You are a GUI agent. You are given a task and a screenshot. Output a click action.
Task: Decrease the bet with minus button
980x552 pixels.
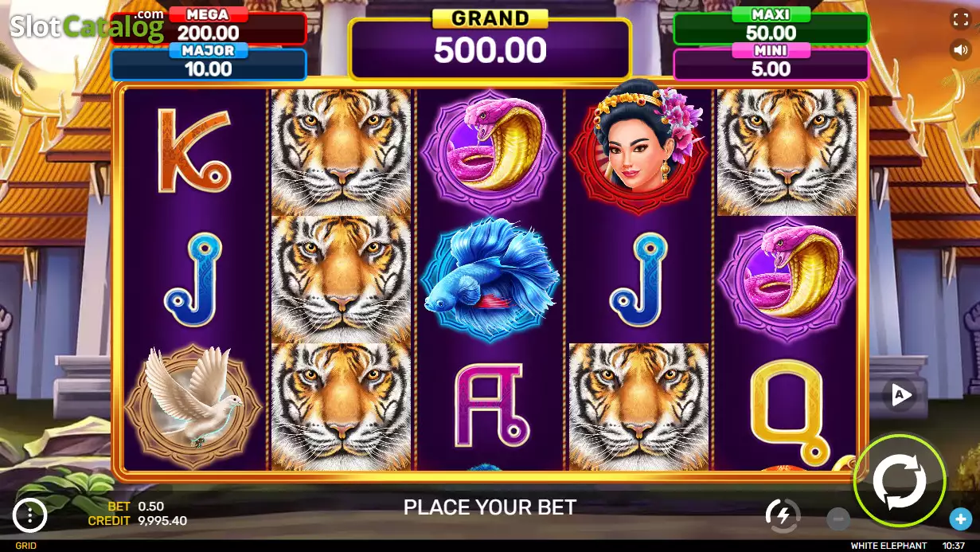837,519
